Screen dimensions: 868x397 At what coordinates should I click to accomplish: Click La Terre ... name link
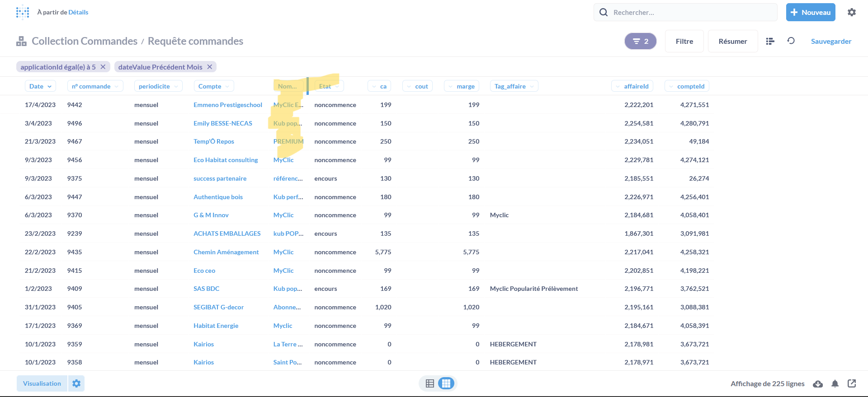click(x=288, y=344)
